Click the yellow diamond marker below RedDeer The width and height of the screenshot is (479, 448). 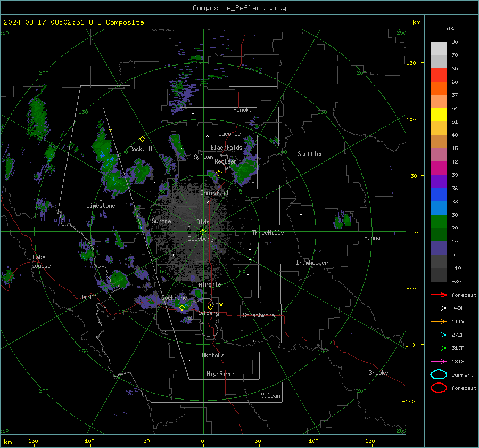pyautogui.click(x=219, y=173)
